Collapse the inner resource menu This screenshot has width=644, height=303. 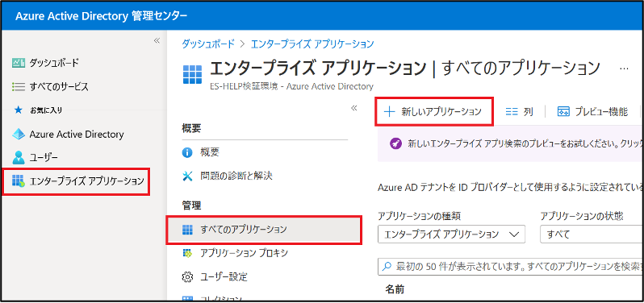click(354, 108)
